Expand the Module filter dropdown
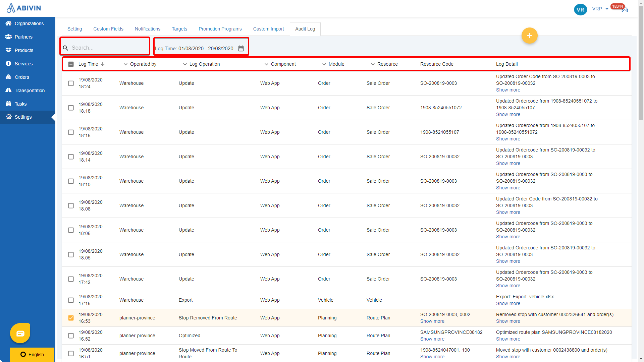644x362 pixels. [324, 64]
